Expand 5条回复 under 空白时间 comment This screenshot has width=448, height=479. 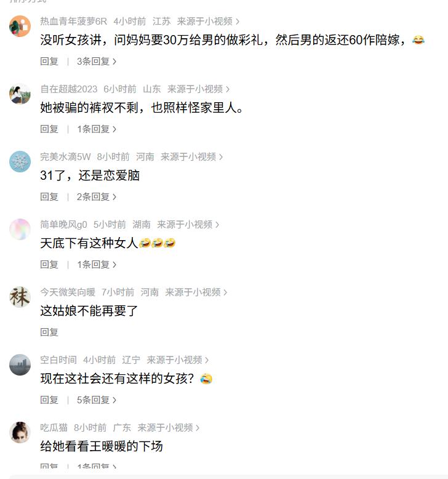pos(97,400)
